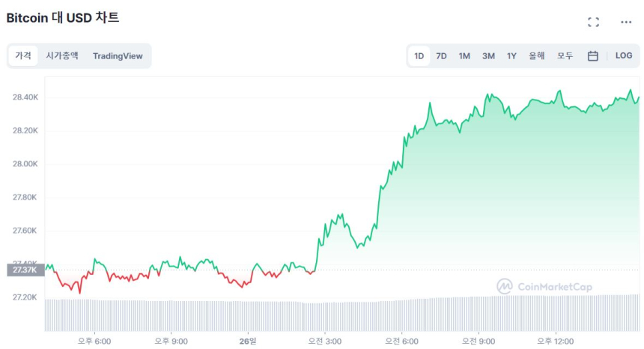This screenshot has width=644, height=349.
Task: Switch to the 가격 tab
Action: tap(23, 55)
